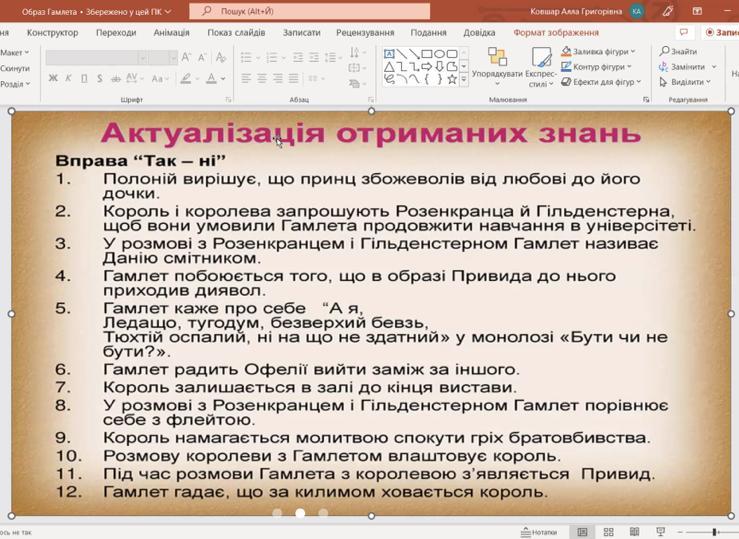Open Експрес-стилі quick styles
Viewport: 739px width, 539px height.
541,67
